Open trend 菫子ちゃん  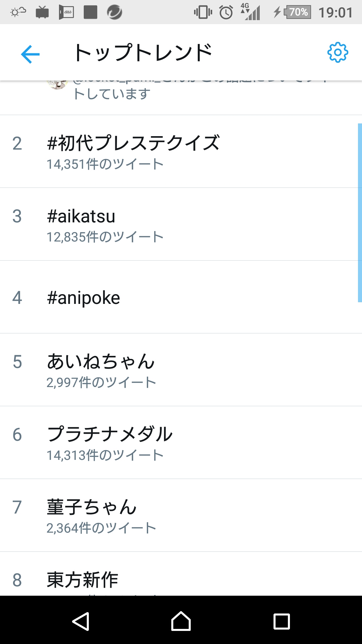(x=92, y=507)
